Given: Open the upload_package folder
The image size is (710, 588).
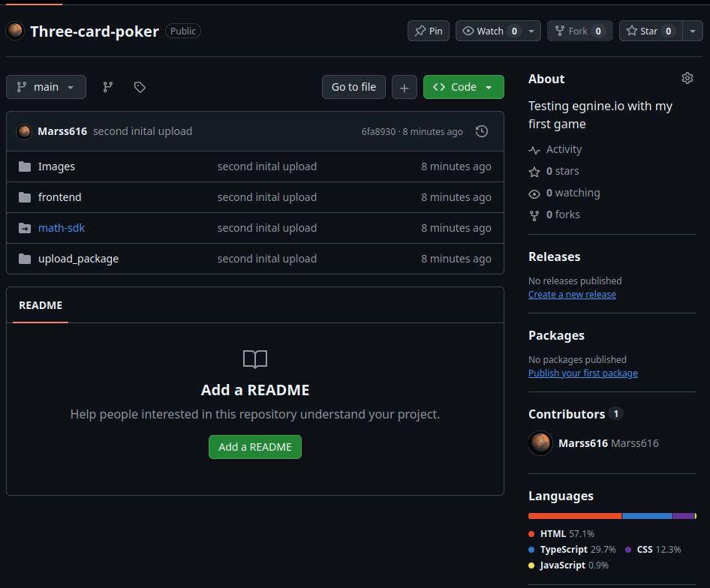Looking at the screenshot, I should coord(78,259).
